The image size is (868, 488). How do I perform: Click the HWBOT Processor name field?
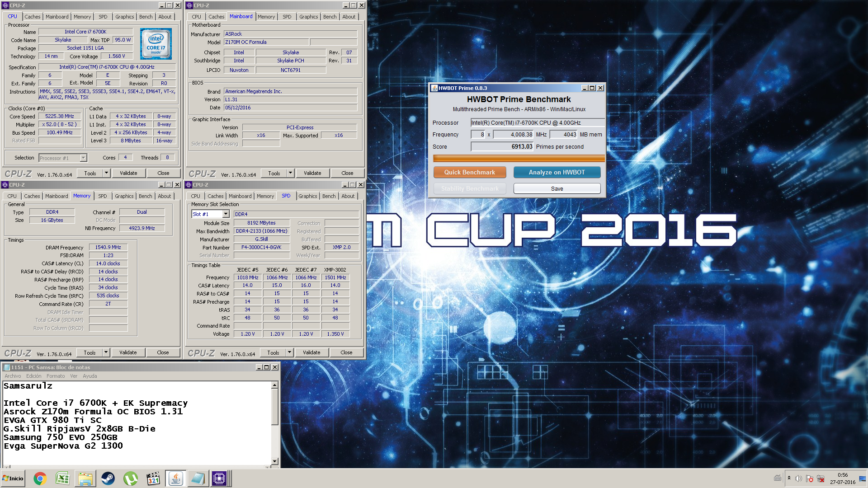pos(538,122)
